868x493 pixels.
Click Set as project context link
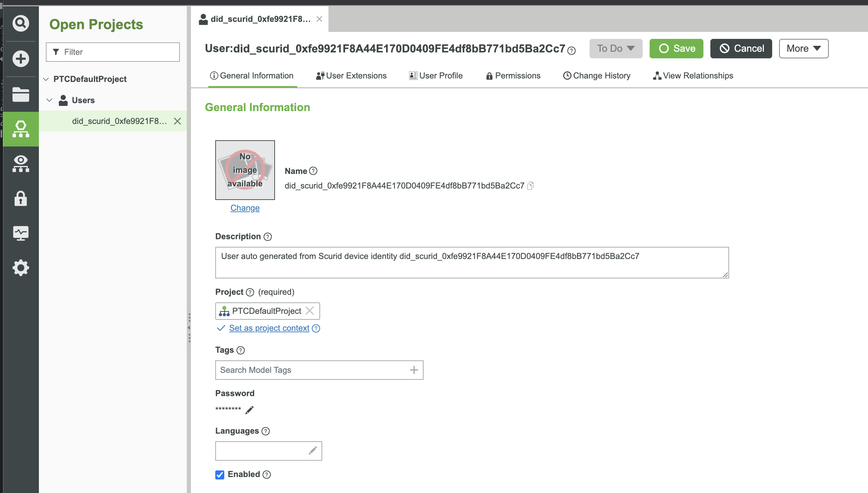(x=269, y=328)
